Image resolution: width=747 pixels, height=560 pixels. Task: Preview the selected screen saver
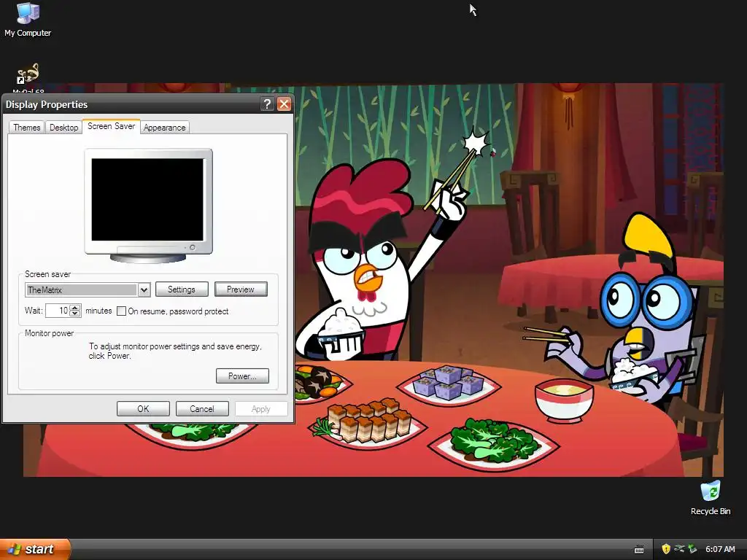pos(241,289)
